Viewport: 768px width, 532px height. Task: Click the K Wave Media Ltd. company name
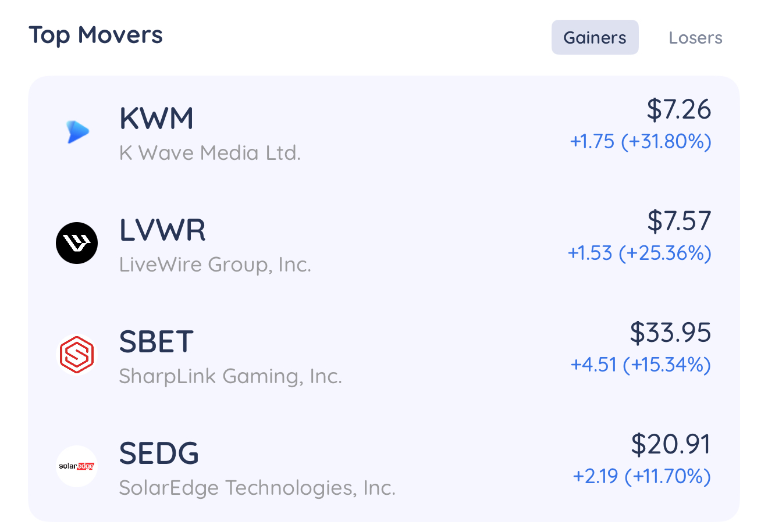210,153
